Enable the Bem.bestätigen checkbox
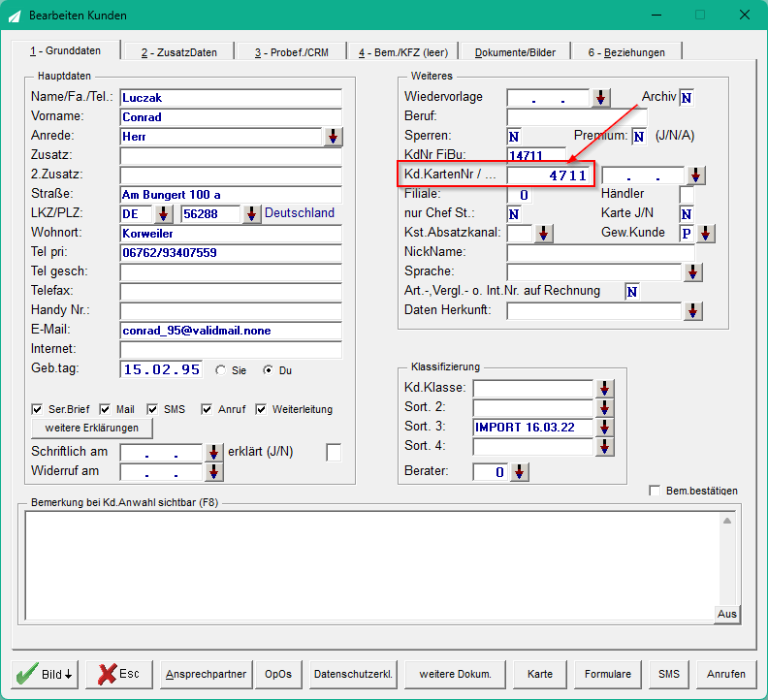The image size is (768, 700). (655, 491)
